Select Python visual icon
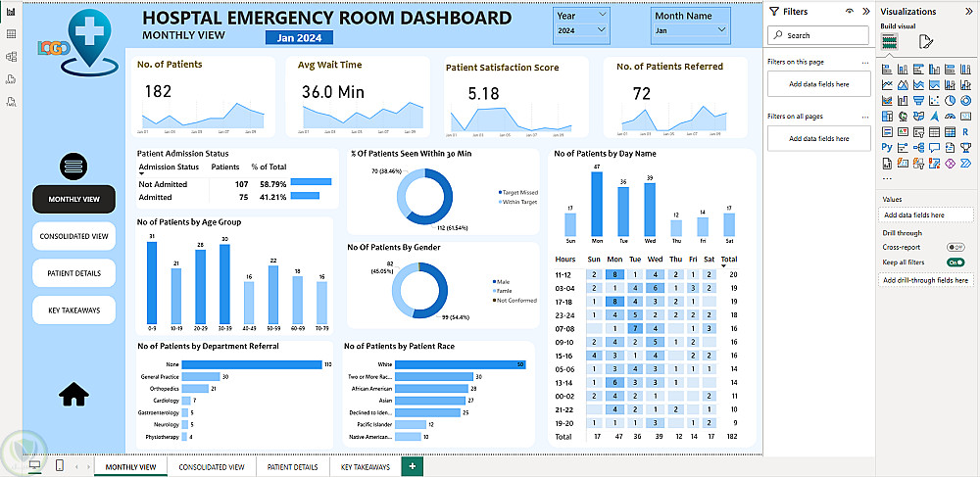 [x=887, y=147]
